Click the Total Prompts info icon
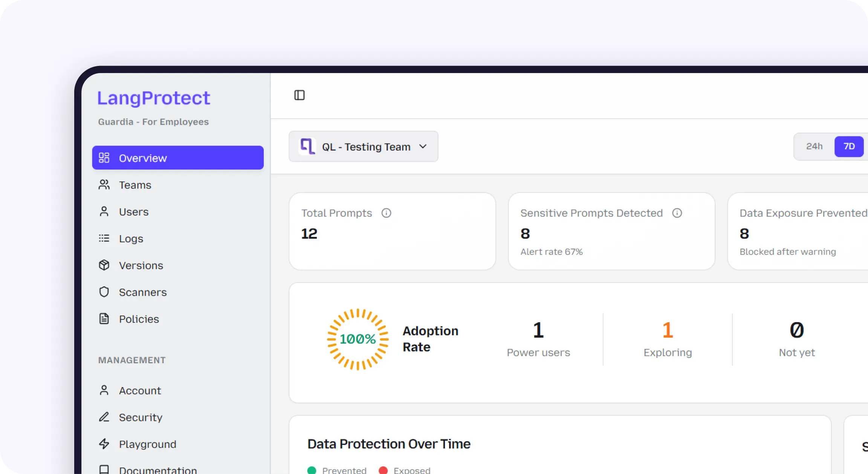The width and height of the screenshot is (868, 474). point(386,213)
